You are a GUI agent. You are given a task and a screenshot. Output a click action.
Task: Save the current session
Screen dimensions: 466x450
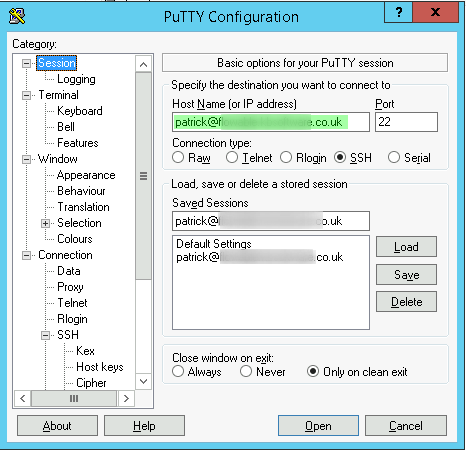406,275
